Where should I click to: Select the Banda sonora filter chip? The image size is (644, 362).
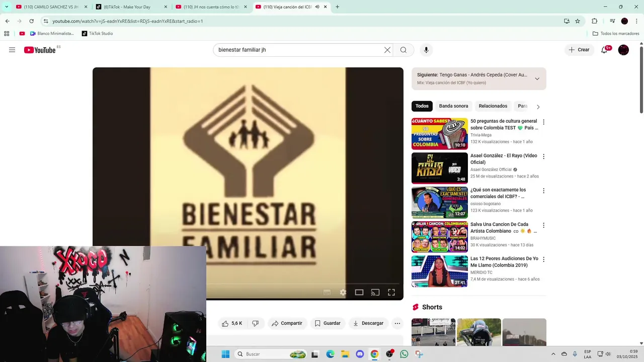pyautogui.click(x=453, y=106)
